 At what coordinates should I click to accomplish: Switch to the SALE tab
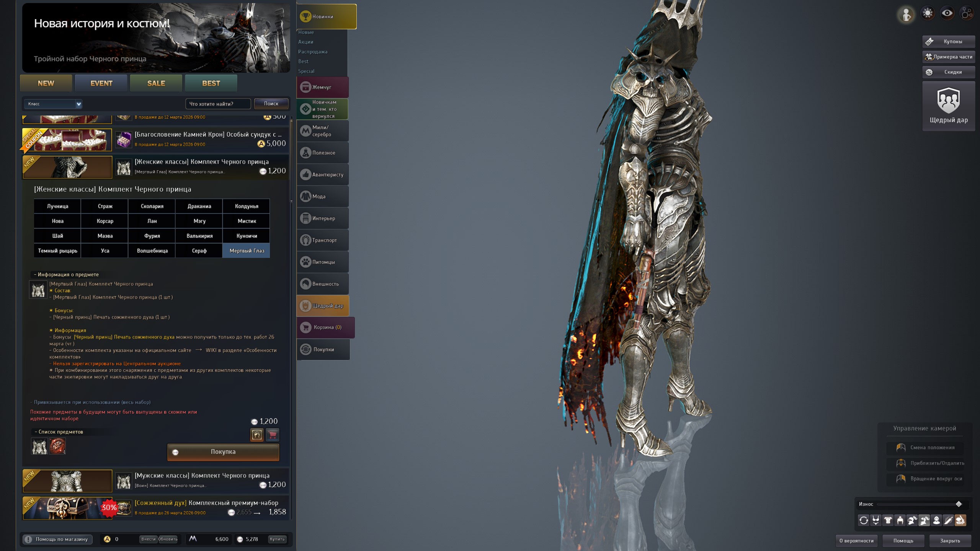click(x=156, y=83)
